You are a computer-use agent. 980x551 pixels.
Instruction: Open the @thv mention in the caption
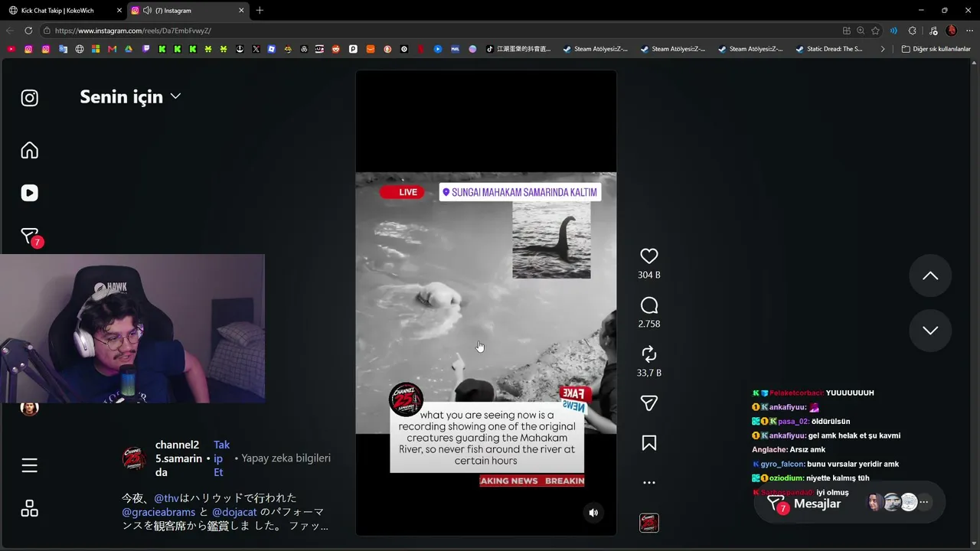pos(166,498)
